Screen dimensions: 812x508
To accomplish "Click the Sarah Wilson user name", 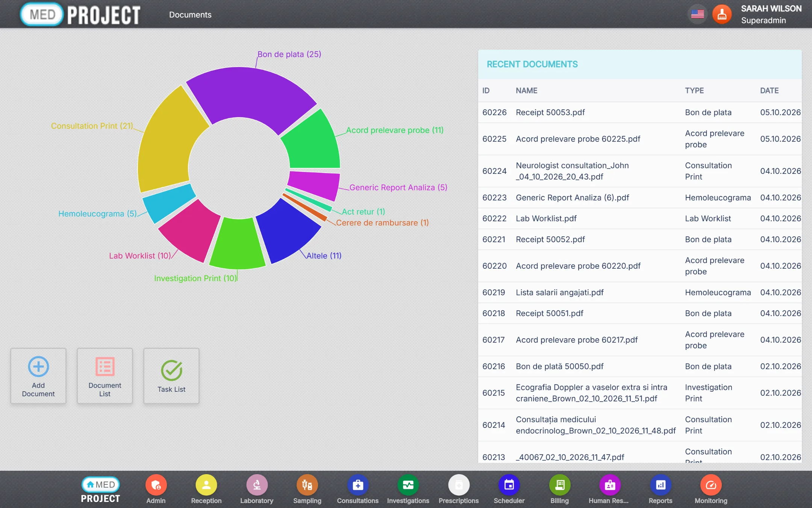I will pyautogui.click(x=771, y=9).
